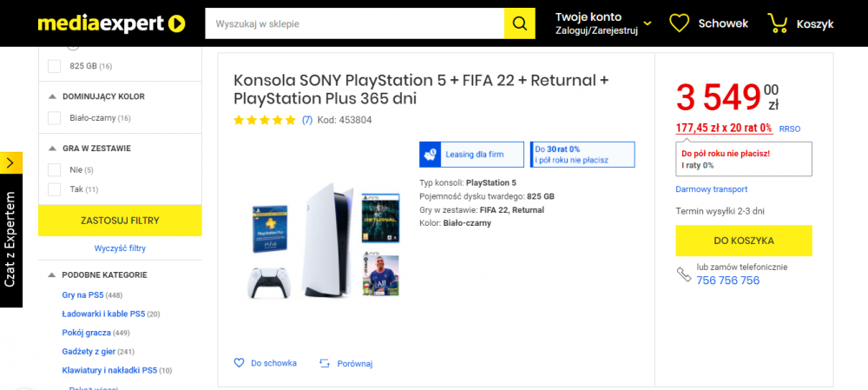Image resolution: width=868 pixels, height=390 pixels.
Task: Expand Czat z Ekspertem arrow tab
Action: point(11,163)
